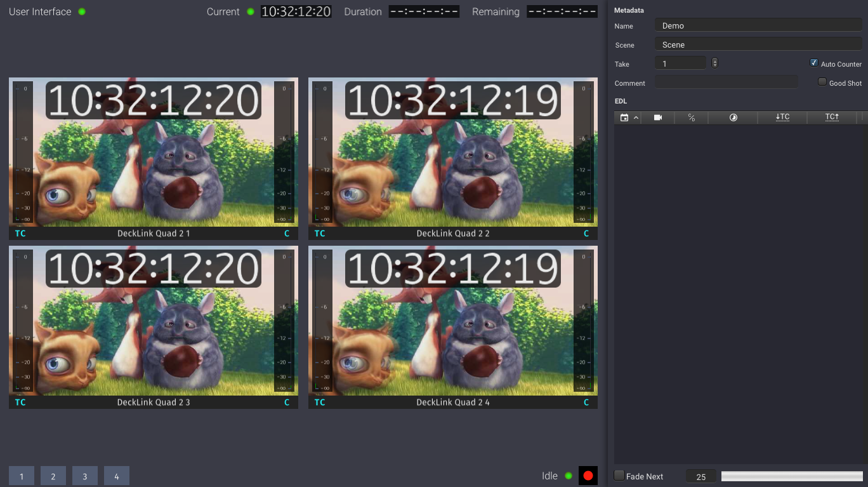Screen dimensions: 868x487
Task: Click the DeckLink Quad 2 2 label
Action: (453, 234)
